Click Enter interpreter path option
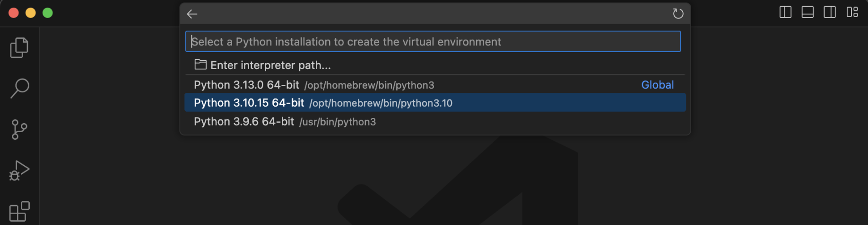 click(x=270, y=65)
